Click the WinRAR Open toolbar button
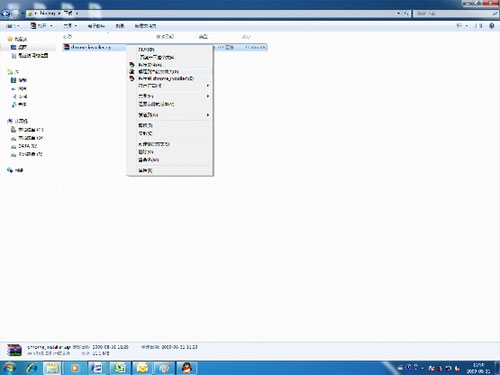Image resolution: width=500 pixels, height=375 pixels. click(38, 26)
